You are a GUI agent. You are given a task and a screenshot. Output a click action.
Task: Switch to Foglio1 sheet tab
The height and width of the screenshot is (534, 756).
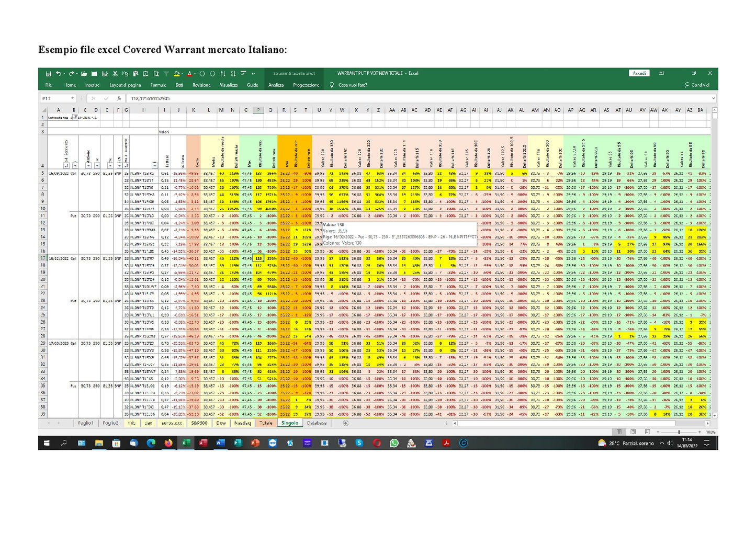point(86,423)
